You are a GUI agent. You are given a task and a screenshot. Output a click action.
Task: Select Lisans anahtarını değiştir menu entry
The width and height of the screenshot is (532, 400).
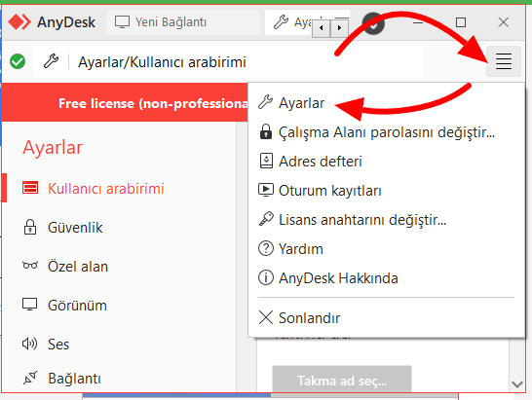click(386, 219)
